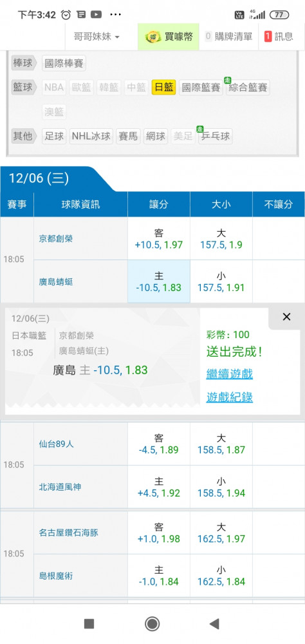305x644 pixels.
Task: Open the 遊戲紀錄 link
Action: pos(230,397)
